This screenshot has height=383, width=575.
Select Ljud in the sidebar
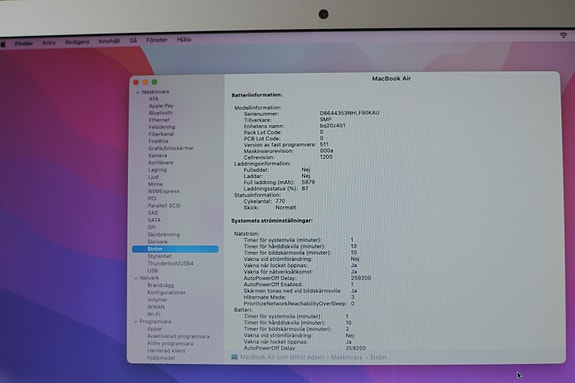pyautogui.click(x=153, y=177)
